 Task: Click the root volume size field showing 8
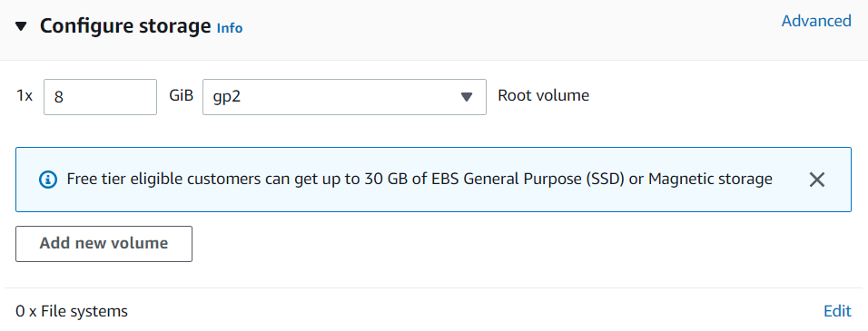click(x=100, y=97)
